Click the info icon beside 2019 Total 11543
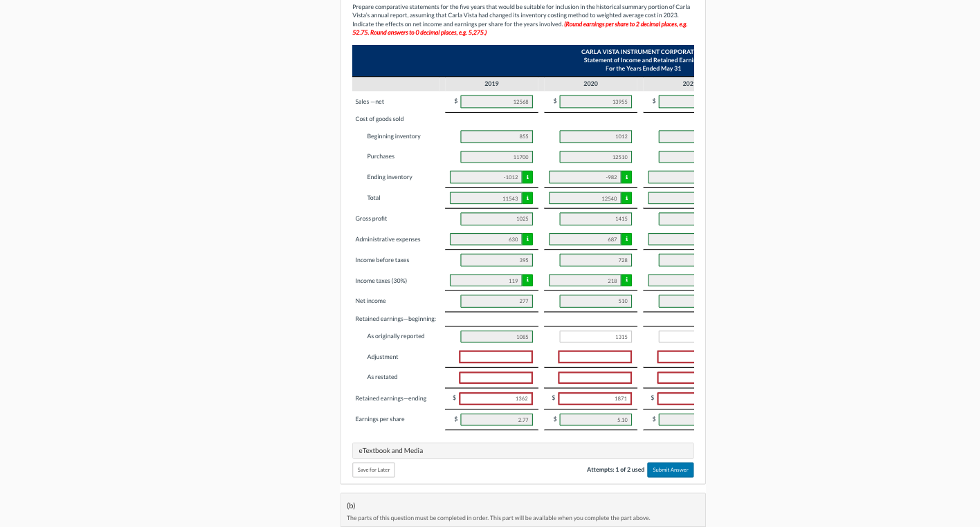 (x=527, y=198)
